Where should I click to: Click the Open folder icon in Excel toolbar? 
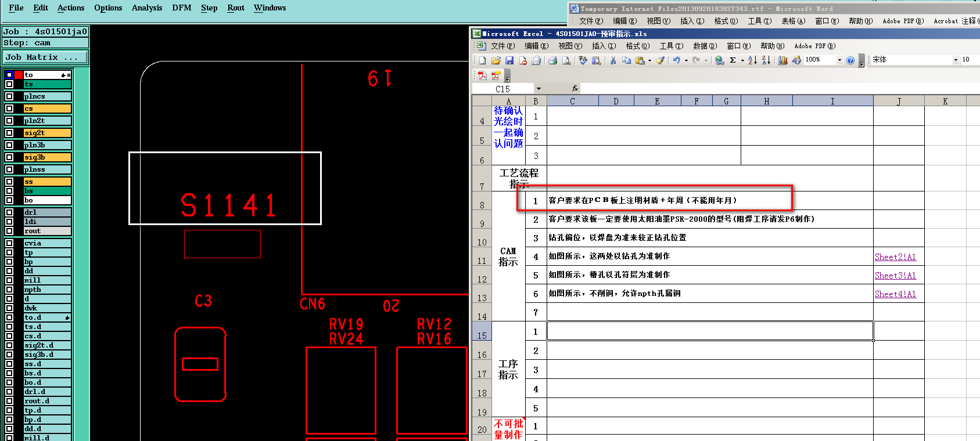coord(496,60)
